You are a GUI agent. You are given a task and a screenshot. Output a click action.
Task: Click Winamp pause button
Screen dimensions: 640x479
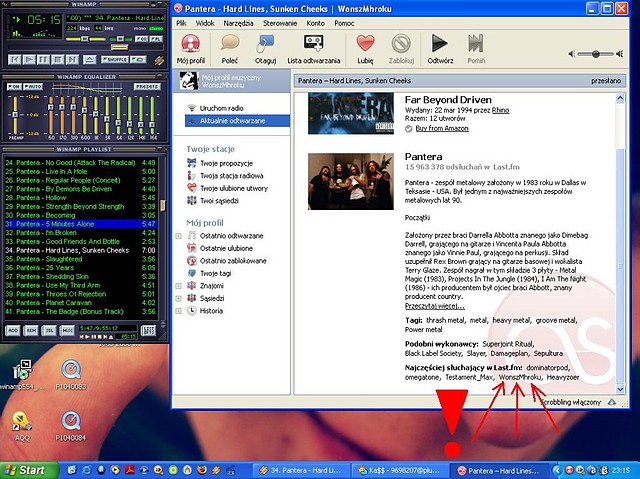43,60
